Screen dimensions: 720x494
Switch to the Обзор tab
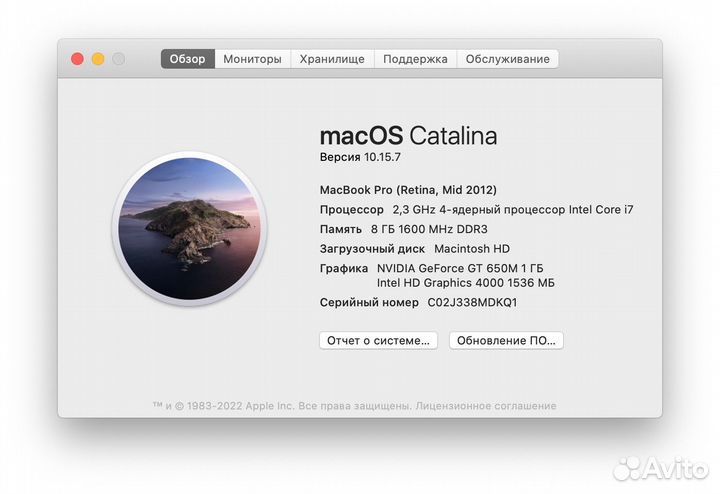(188, 59)
